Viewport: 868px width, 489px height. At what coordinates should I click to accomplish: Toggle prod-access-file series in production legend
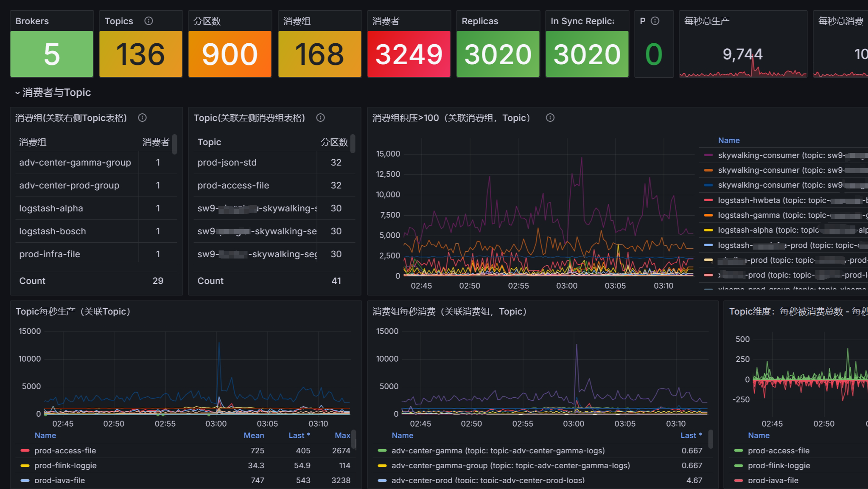[x=65, y=451]
